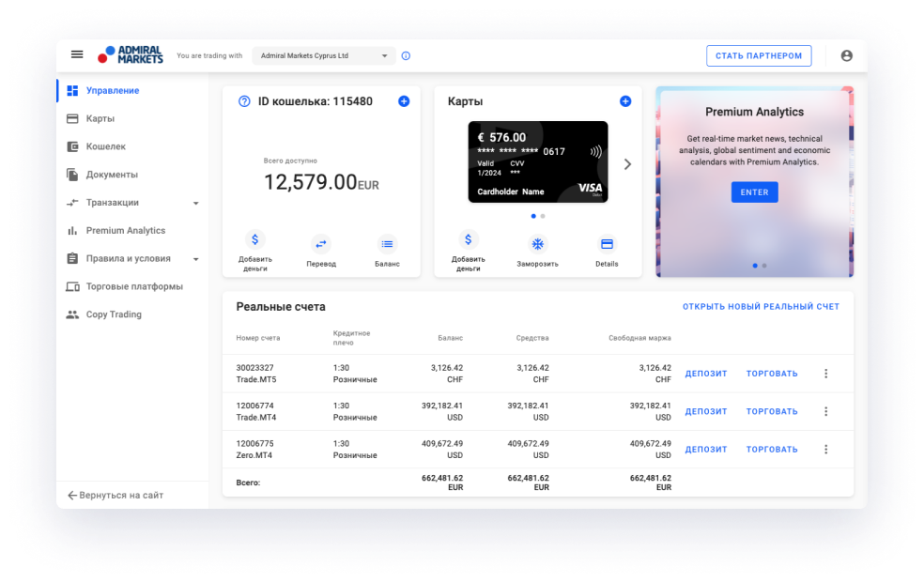Open the user profile icon
Screen dimensions: 924x582
pos(846,55)
